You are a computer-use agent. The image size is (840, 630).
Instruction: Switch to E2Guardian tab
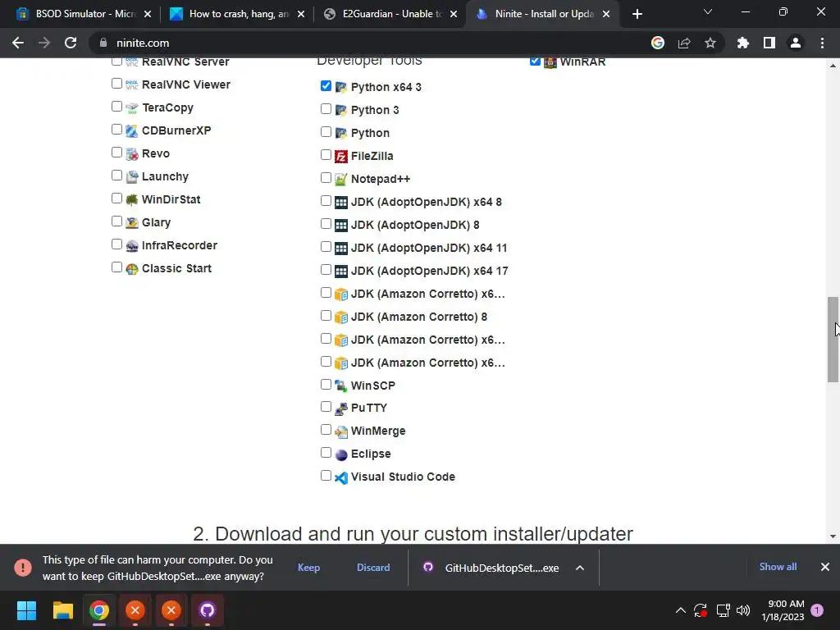(391, 14)
